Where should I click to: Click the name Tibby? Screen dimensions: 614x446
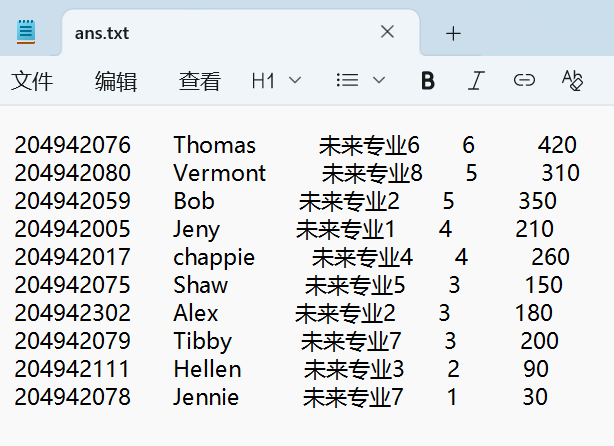203,342
